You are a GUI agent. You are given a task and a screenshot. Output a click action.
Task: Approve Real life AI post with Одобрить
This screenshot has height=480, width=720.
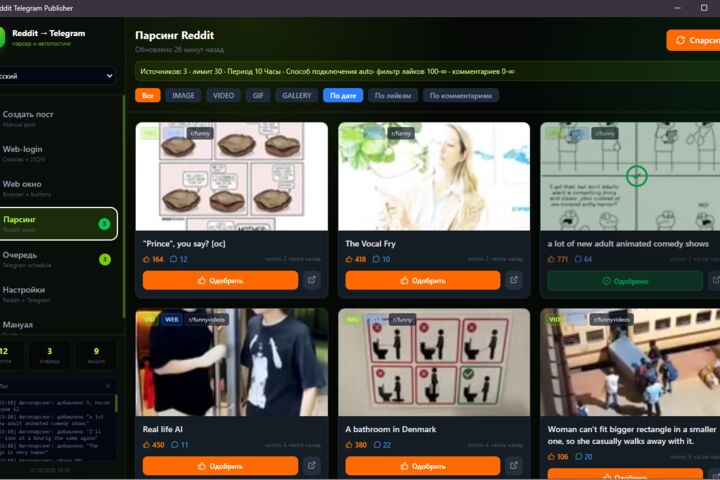(x=220, y=466)
